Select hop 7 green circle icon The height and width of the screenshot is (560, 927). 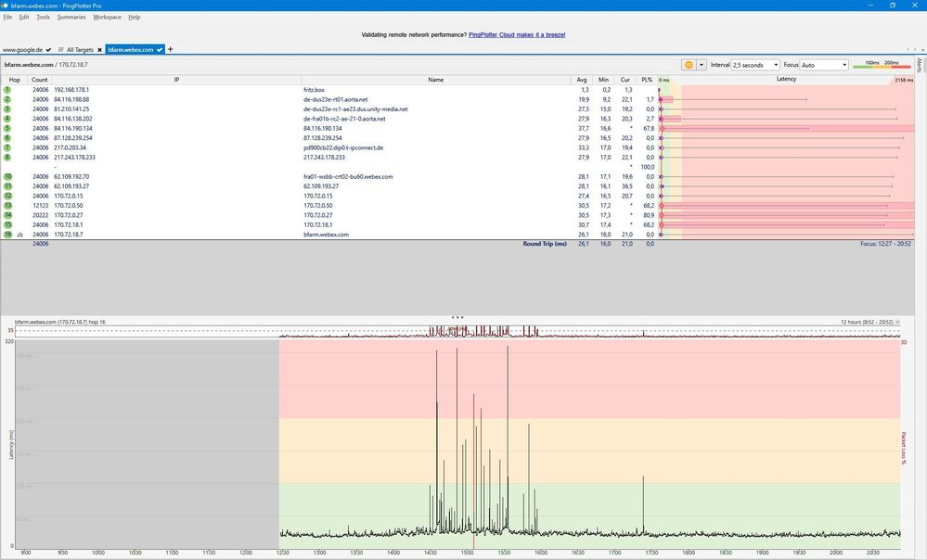pyautogui.click(x=7, y=147)
